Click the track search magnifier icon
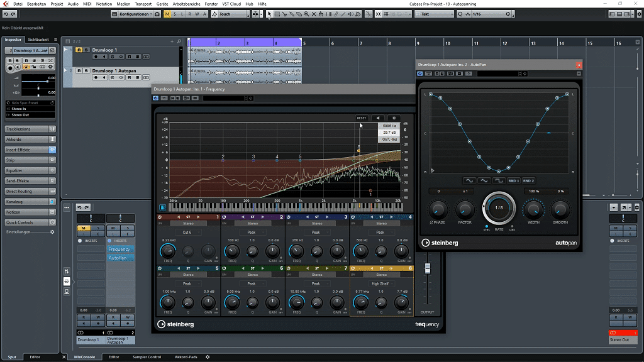The width and height of the screenshot is (644, 362). 179,41
